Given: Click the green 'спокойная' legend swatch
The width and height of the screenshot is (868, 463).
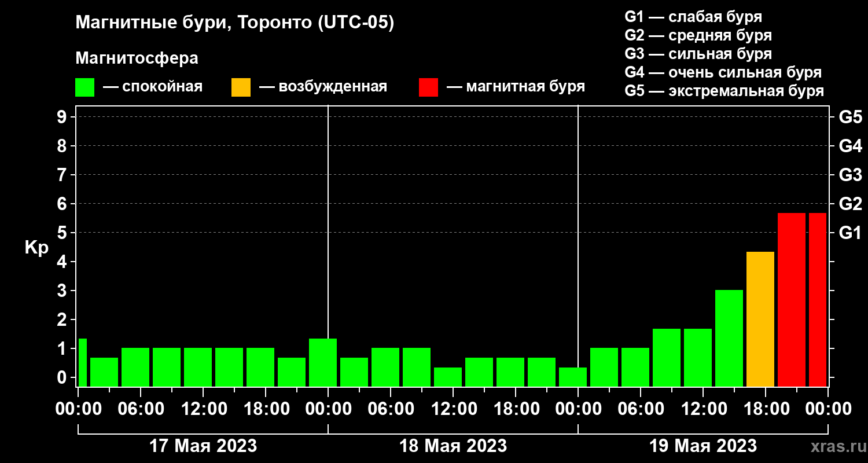Looking at the screenshot, I should (x=84, y=87).
